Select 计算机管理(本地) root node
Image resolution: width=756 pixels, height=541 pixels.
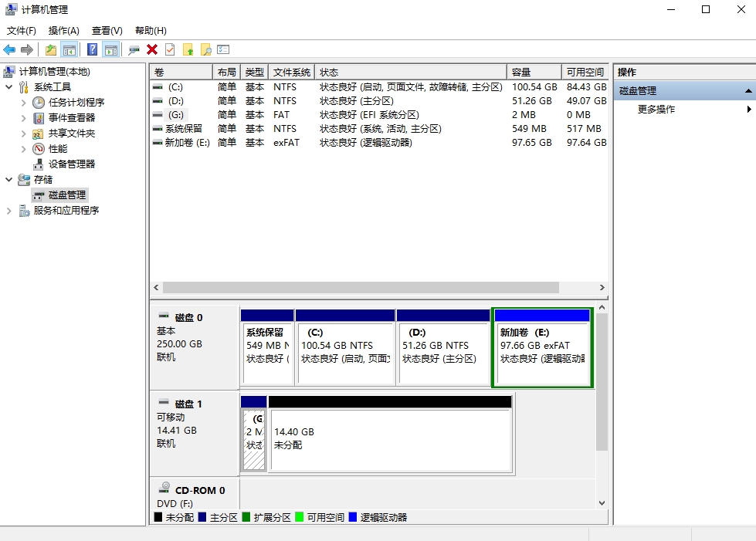click(55, 71)
